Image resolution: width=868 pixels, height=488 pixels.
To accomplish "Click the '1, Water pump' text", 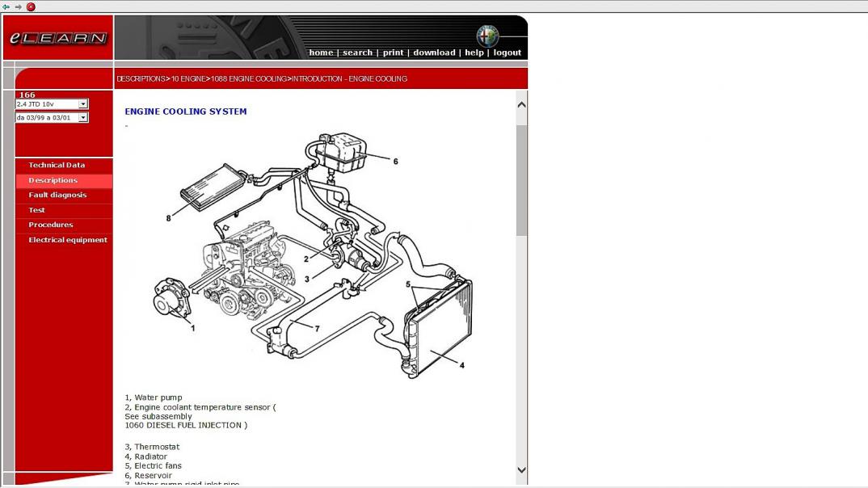I will tap(154, 398).
